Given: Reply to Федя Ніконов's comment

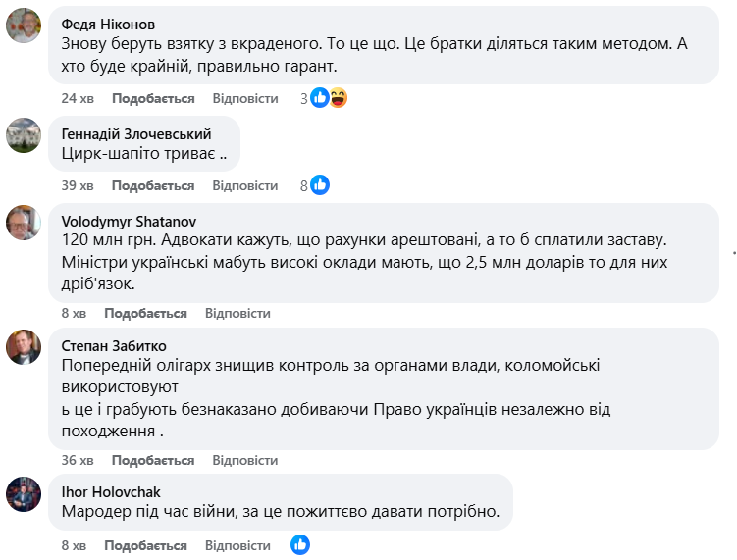Looking at the screenshot, I should point(245,98).
